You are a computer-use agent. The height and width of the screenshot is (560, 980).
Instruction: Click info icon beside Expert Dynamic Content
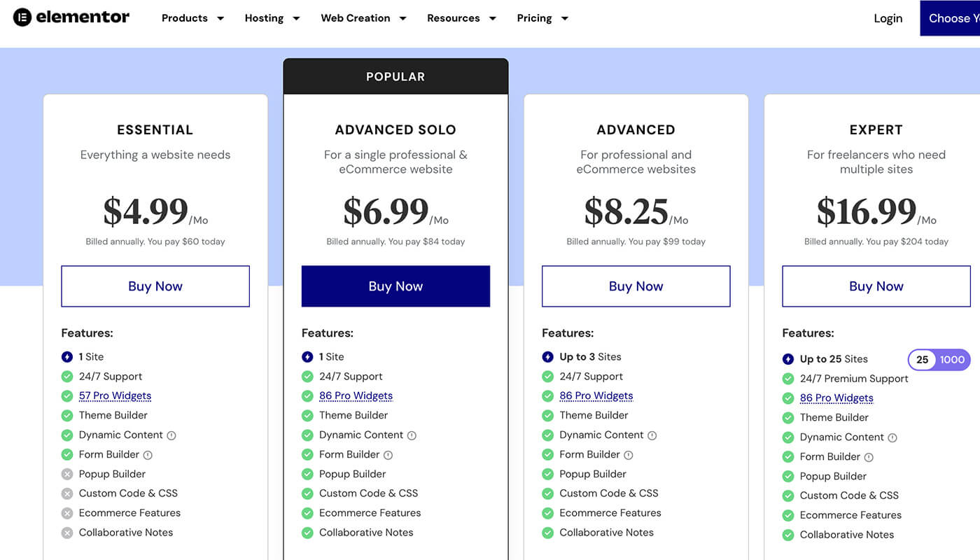pyautogui.click(x=892, y=437)
